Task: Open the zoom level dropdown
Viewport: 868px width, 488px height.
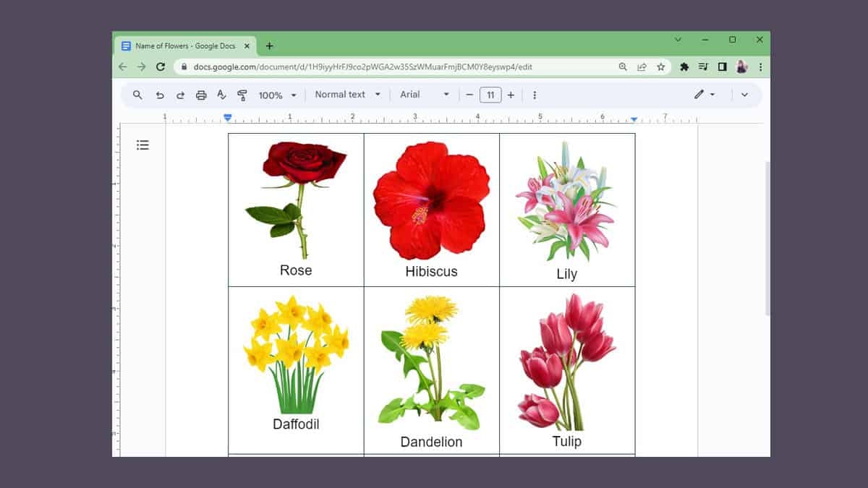Action: [x=276, y=95]
